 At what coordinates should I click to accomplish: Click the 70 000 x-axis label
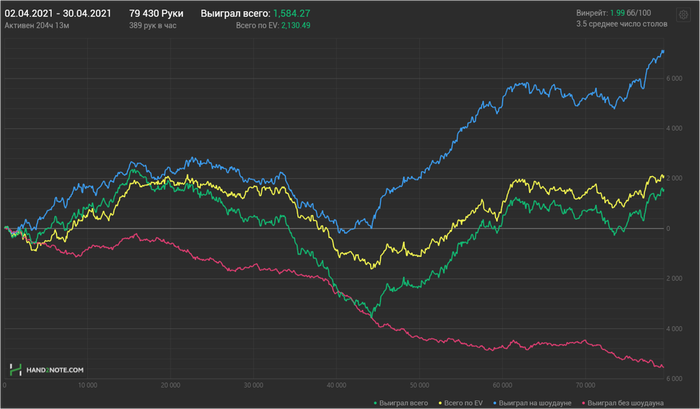point(585,385)
